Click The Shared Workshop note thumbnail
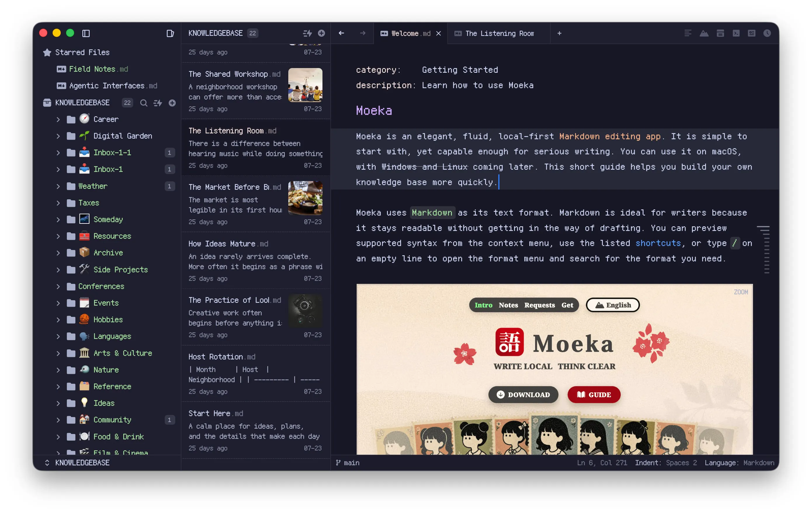 (x=305, y=85)
